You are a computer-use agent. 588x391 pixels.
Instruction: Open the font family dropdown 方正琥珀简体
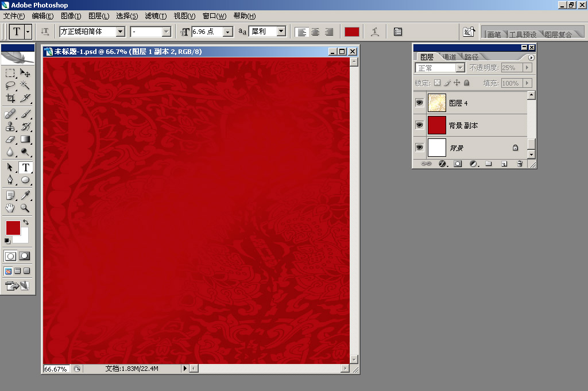coord(120,32)
